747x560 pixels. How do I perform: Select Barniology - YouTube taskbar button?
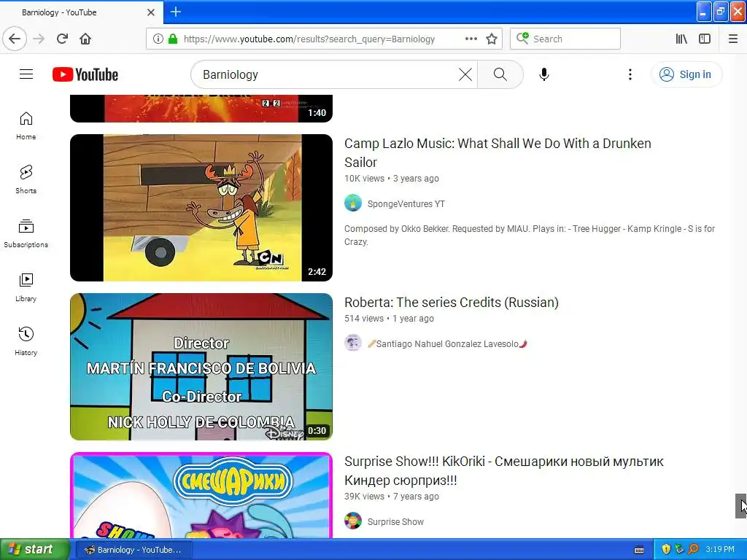tap(133, 550)
